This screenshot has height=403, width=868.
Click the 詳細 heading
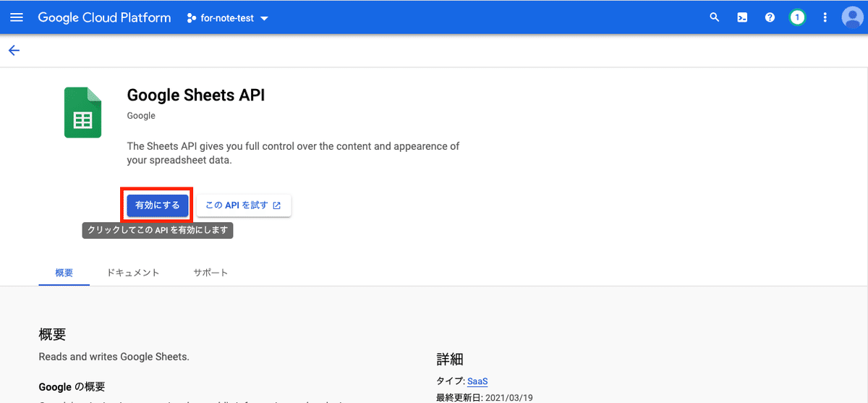[x=450, y=359]
